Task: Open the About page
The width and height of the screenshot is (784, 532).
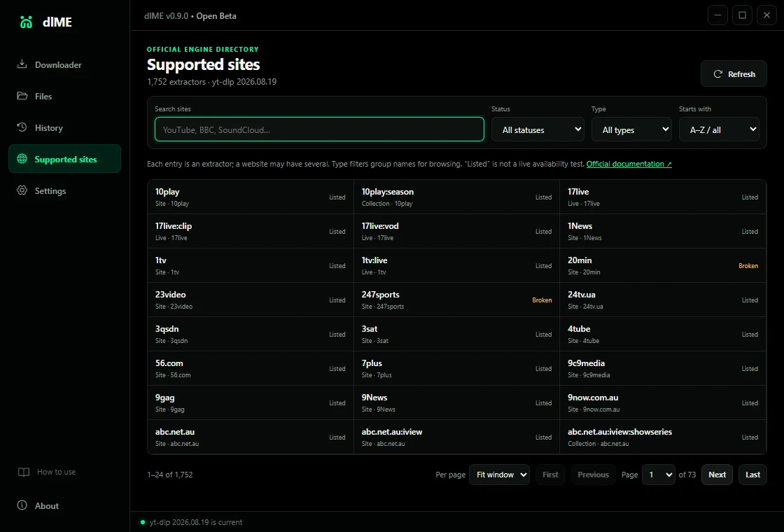Action: tap(64, 505)
